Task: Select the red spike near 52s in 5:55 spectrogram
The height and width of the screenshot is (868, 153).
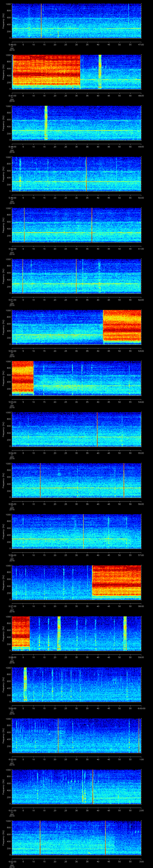Action: [x=124, y=480]
